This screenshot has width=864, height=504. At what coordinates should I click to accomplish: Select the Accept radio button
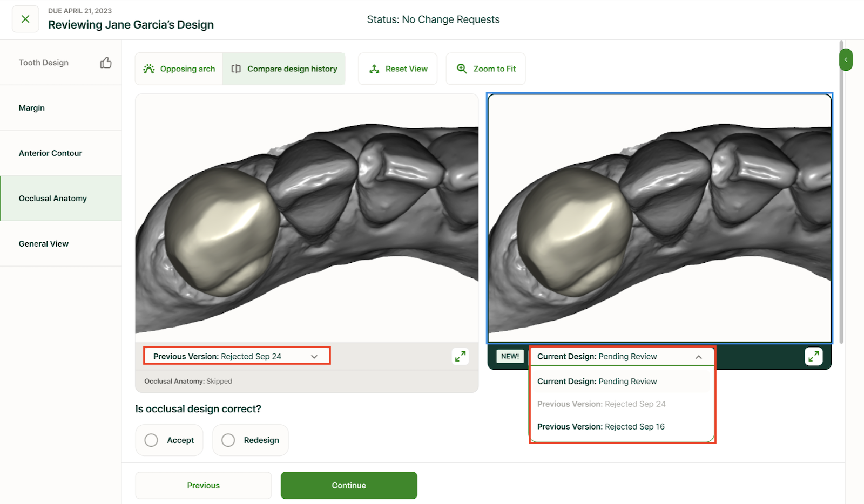pos(152,440)
